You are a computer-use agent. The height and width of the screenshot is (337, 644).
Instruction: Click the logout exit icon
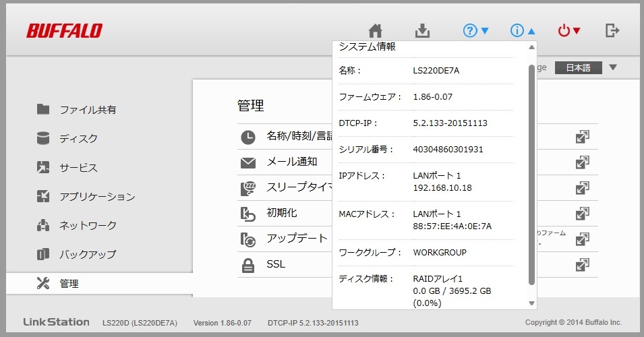(612, 30)
